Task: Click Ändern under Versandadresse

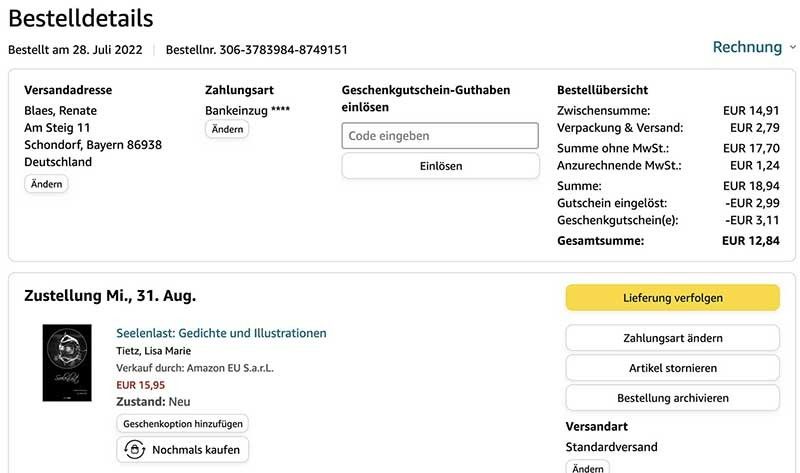Action: (46, 184)
